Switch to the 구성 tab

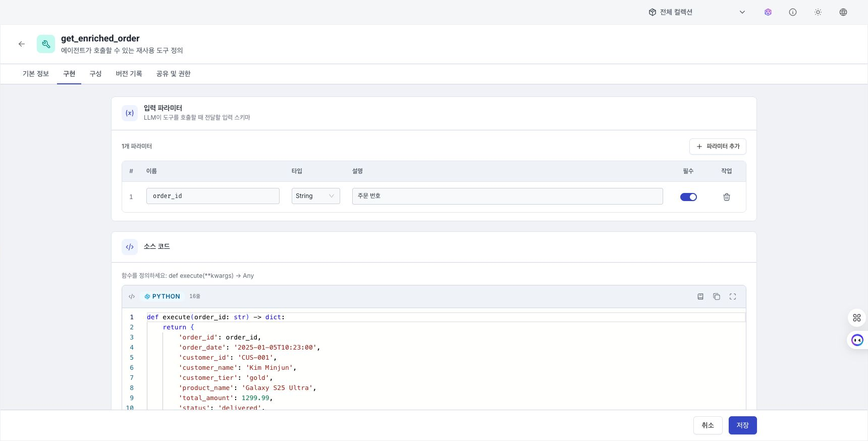point(95,74)
